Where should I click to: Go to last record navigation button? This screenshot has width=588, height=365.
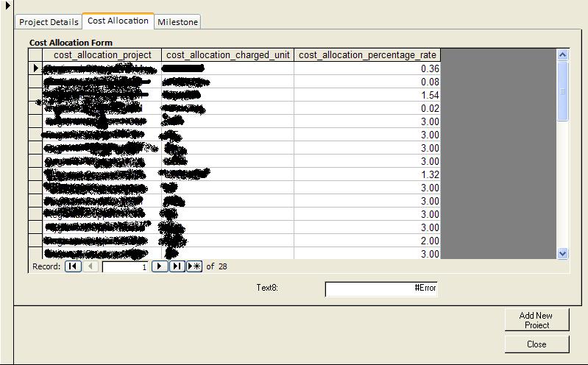pyautogui.click(x=177, y=266)
